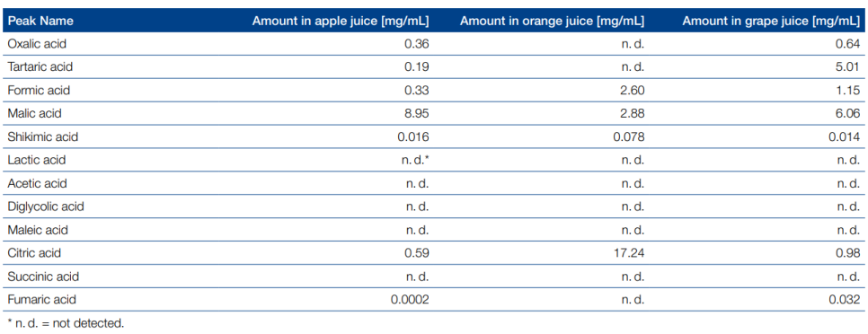Viewport: 868px width, 334px height.
Task: Select the Succinic acid row label
Action: tap(43, 276)
